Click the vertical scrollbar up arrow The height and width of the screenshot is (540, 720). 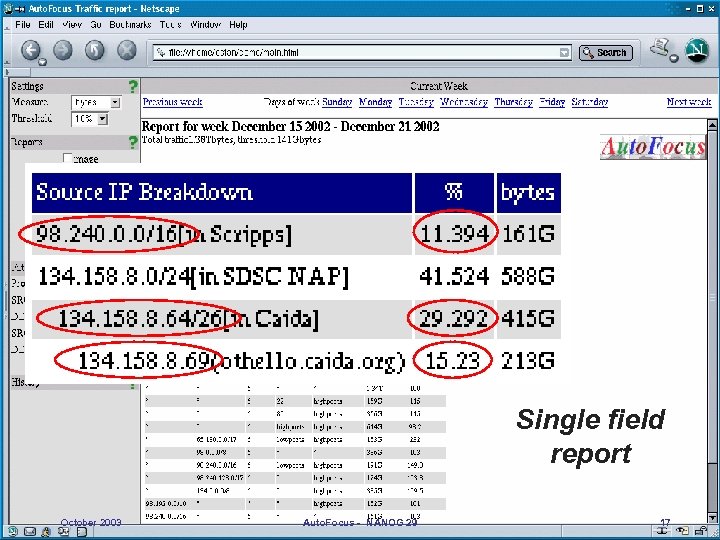tap(712, 124)
